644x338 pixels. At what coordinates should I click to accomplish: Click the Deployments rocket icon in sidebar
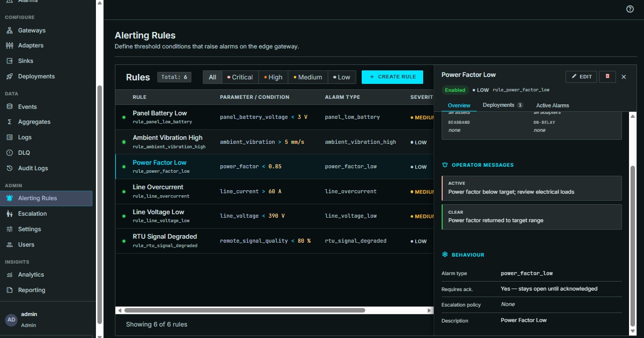pyautogui.click(x=9, y=76)
